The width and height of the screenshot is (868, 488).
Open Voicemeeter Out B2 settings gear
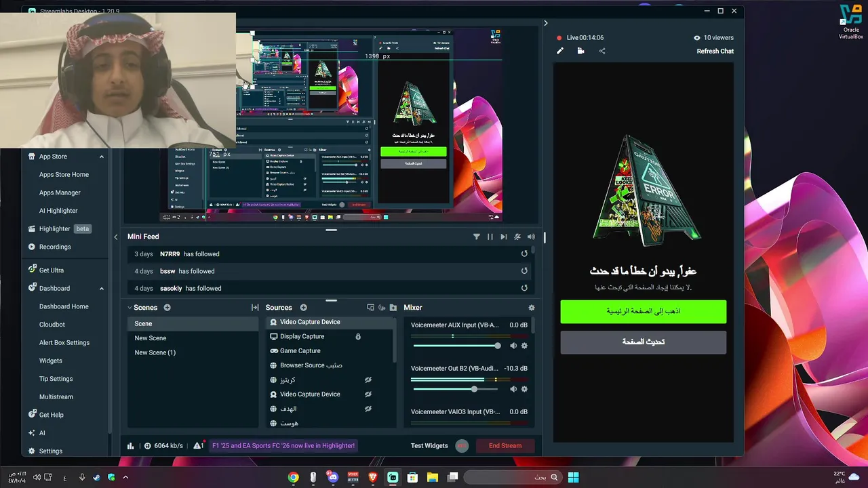pos(524,389)
